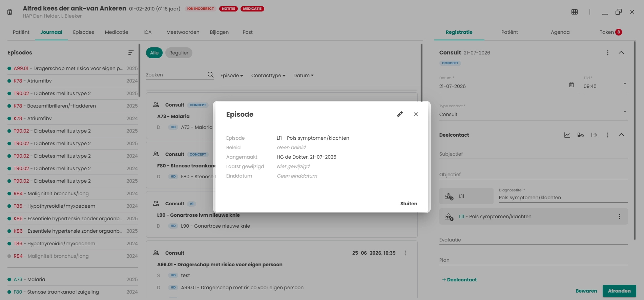The height and width of the screenshot is (300, 644).
Task: Open the Episodes tab
Action: [83, 32]
